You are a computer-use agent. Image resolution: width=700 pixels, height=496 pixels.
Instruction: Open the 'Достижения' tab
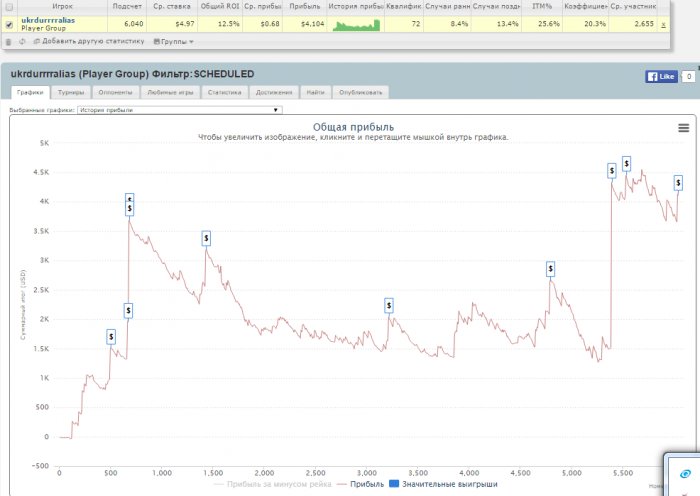tap(274, 92)
